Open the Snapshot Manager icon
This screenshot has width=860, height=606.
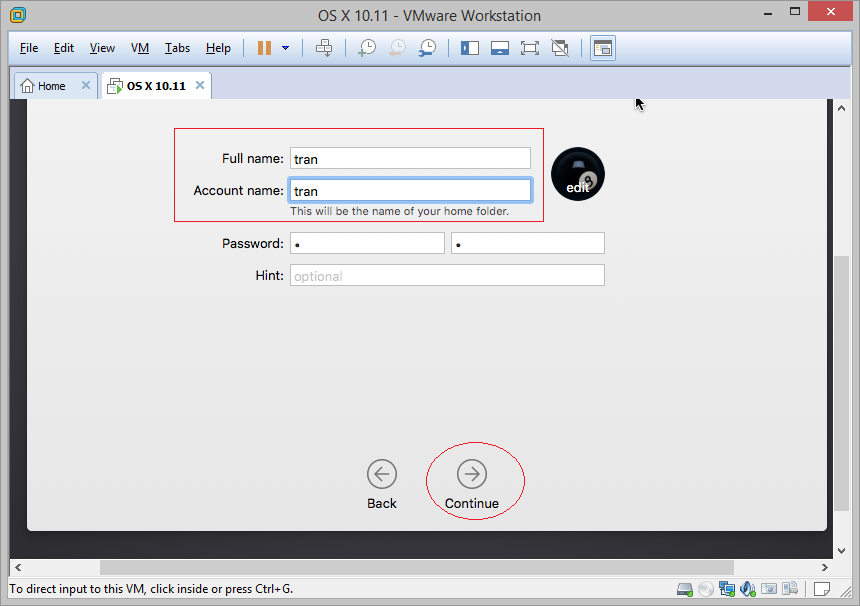tap(427, 48)
